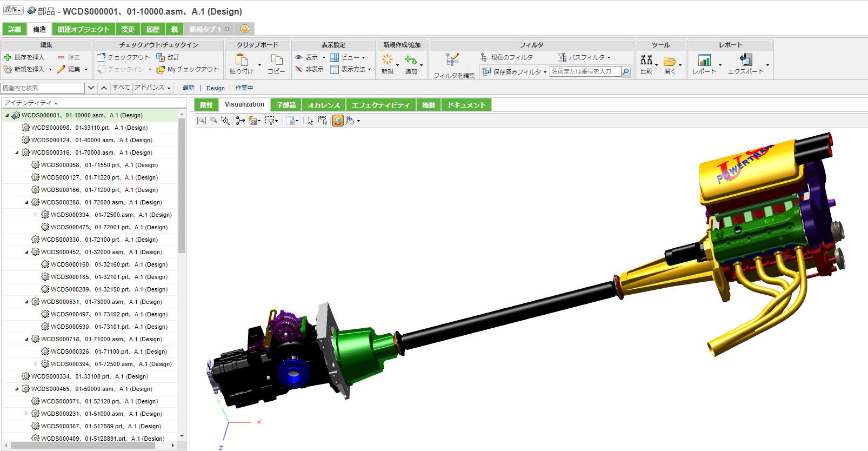The width and height of the screenshot is (868, 451).
Task: Click the エクスポート (Export) icon
Action: pyautogui.click(x=745, y=59)
